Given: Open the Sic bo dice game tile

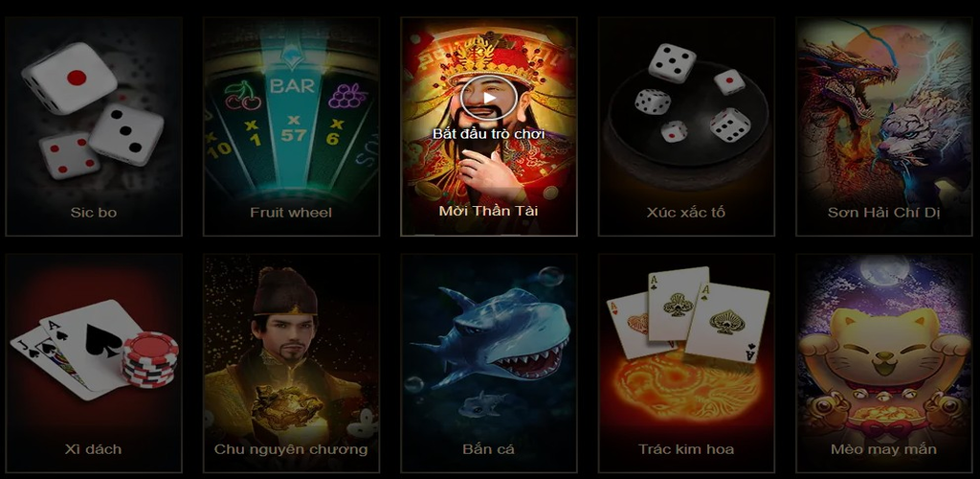Looking at the screenshot, I should point(94,127).
